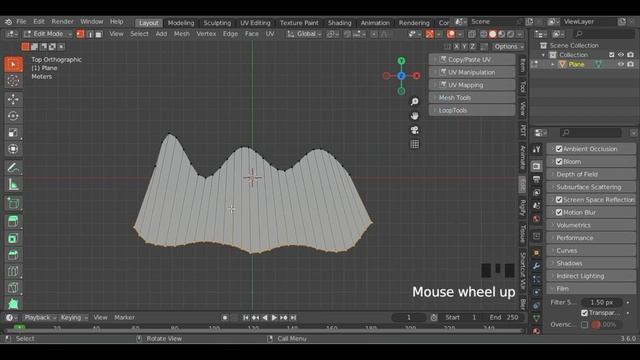
Task: Select the Select Box tool
Action: pos(13,64)
